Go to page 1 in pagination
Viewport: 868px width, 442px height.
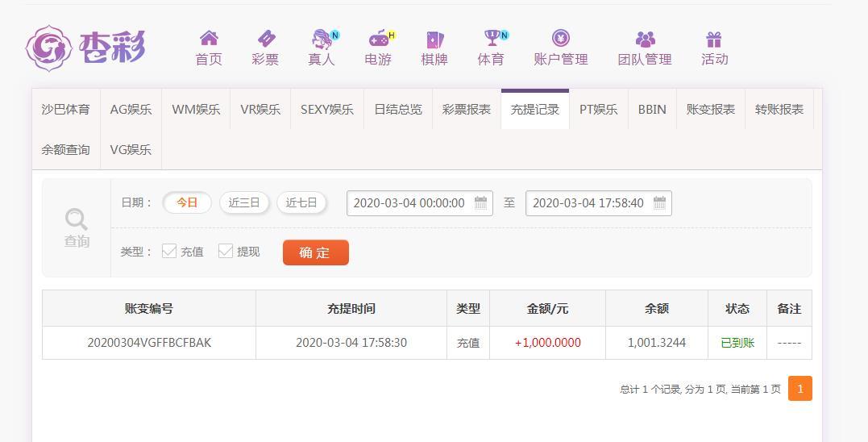pos(800,388)
